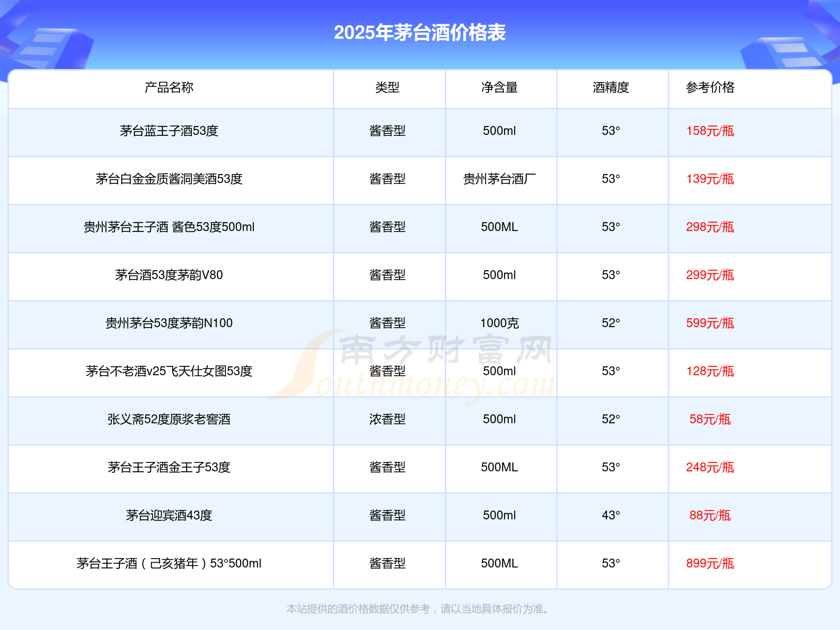840x630 pixels.
Task: Click price 58元/瓶
Action: point(710,419)
